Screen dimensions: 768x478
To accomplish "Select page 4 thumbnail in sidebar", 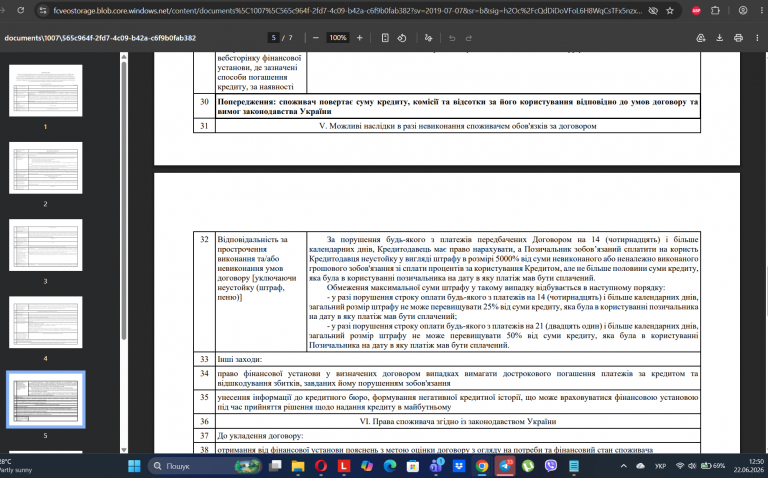I will [x=46, y=322].
